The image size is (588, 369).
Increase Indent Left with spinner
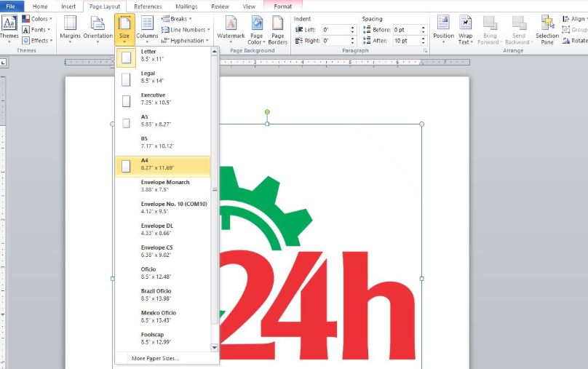(352, 28)
